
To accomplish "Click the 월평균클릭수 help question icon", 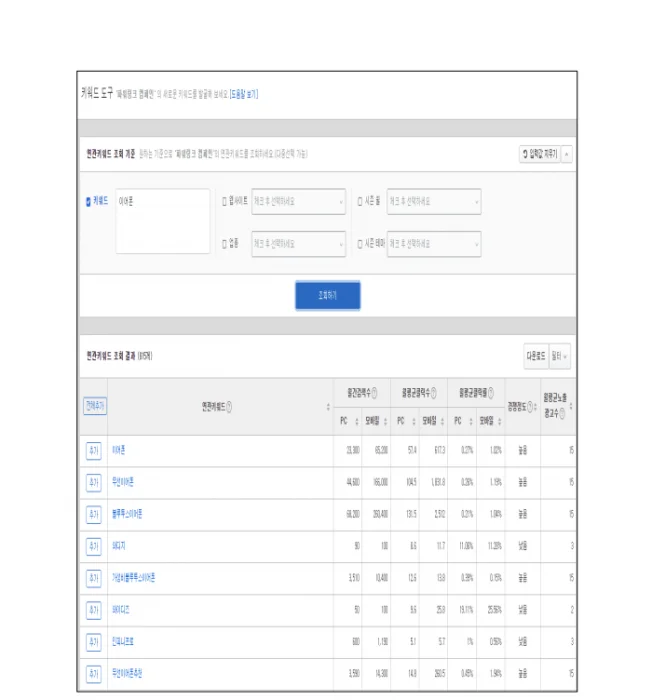I will click(433, 393).
